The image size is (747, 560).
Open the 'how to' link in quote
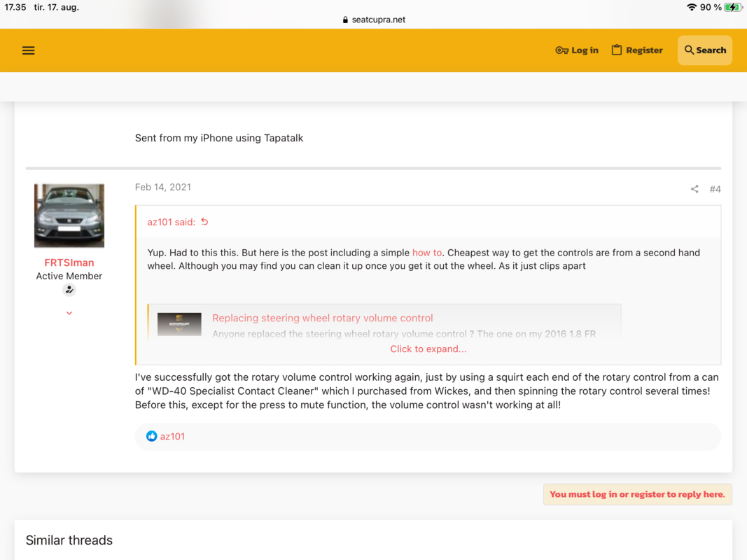pyautogui.click(x=426, y=253)
